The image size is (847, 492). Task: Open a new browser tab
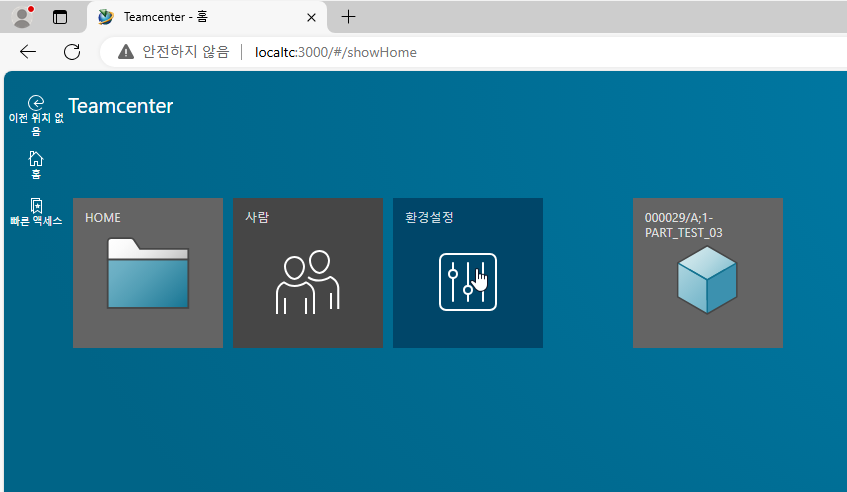click(x=348, y=17)
